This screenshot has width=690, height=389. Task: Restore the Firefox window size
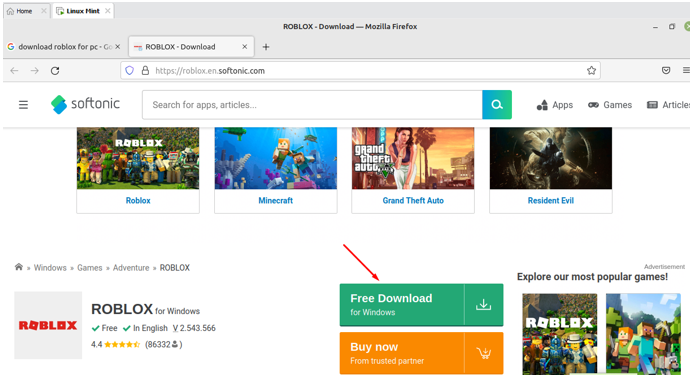(672, 26)
